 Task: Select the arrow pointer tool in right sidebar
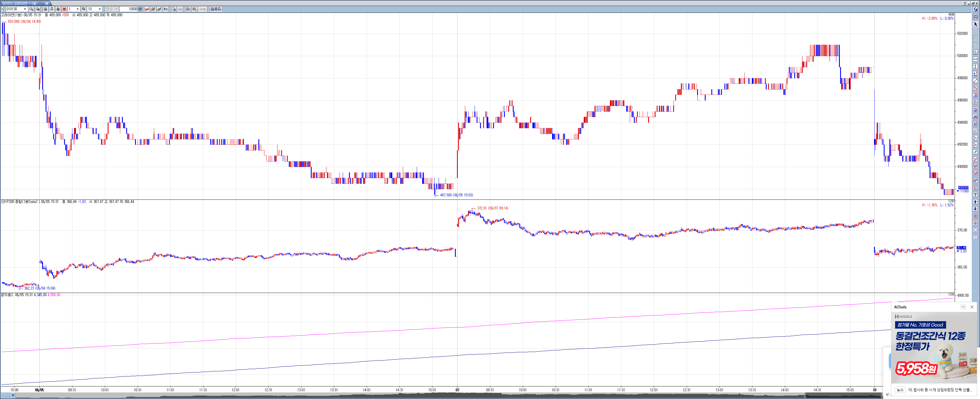point(975,24)
